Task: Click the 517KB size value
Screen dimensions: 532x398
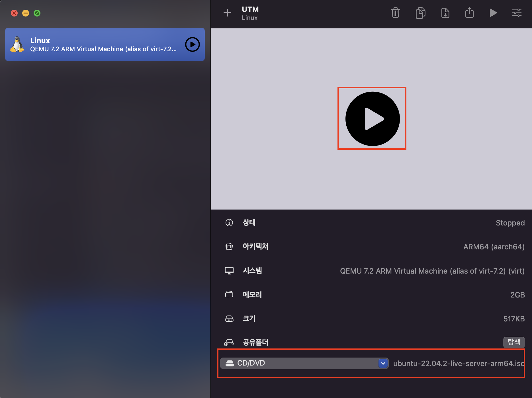Action: tap(514, 319)
